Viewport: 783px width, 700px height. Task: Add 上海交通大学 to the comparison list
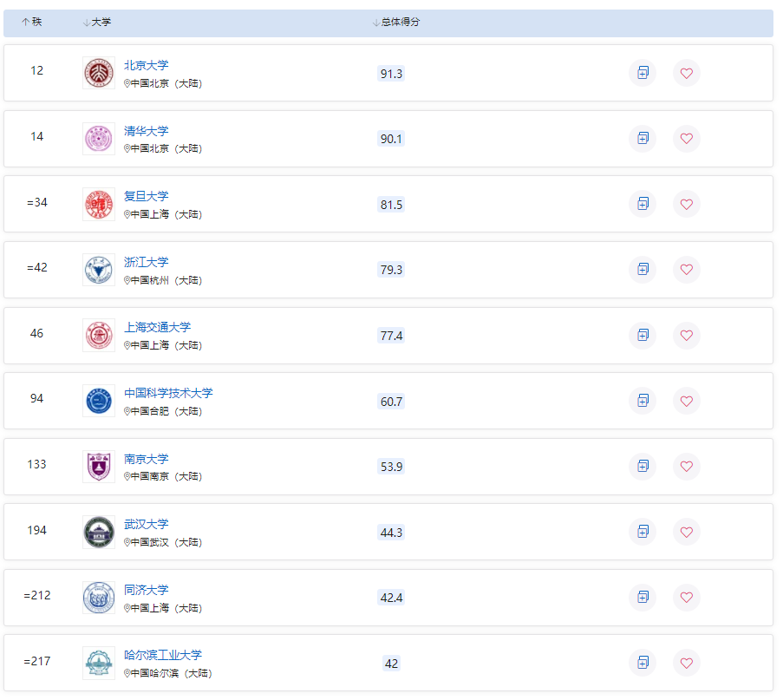coord(643,335)
